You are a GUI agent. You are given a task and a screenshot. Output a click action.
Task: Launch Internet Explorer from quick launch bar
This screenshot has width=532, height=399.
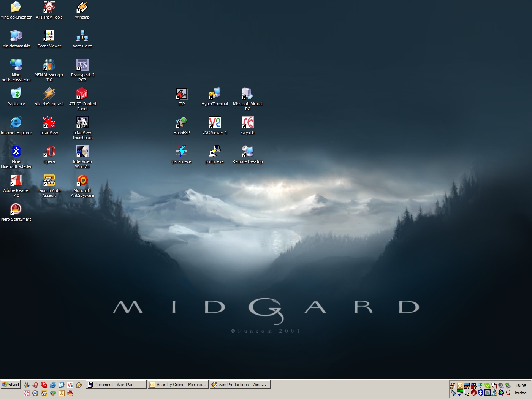point(53,385)
